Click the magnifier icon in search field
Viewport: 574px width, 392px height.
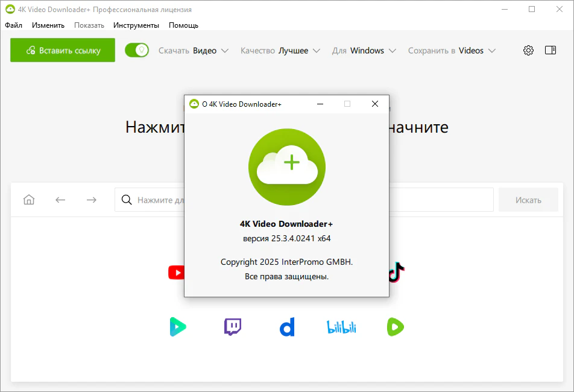coord(127,200)
